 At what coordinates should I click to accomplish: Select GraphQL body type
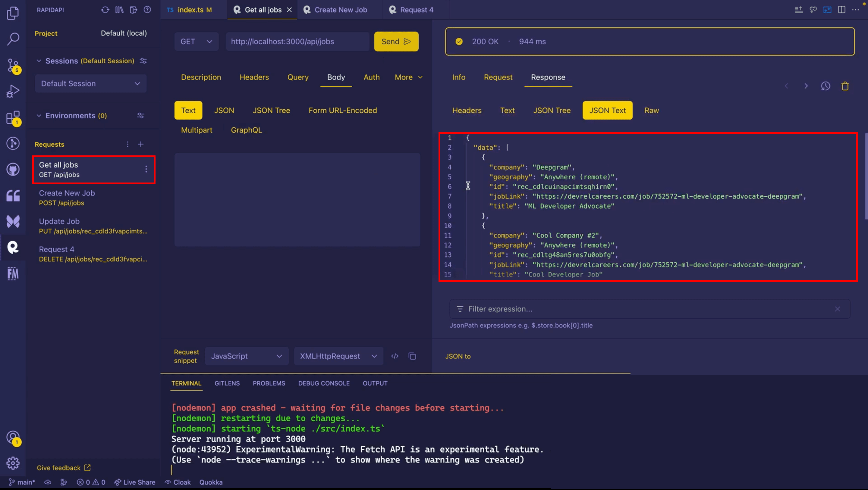pyautogui.click(x=246, y=130)
